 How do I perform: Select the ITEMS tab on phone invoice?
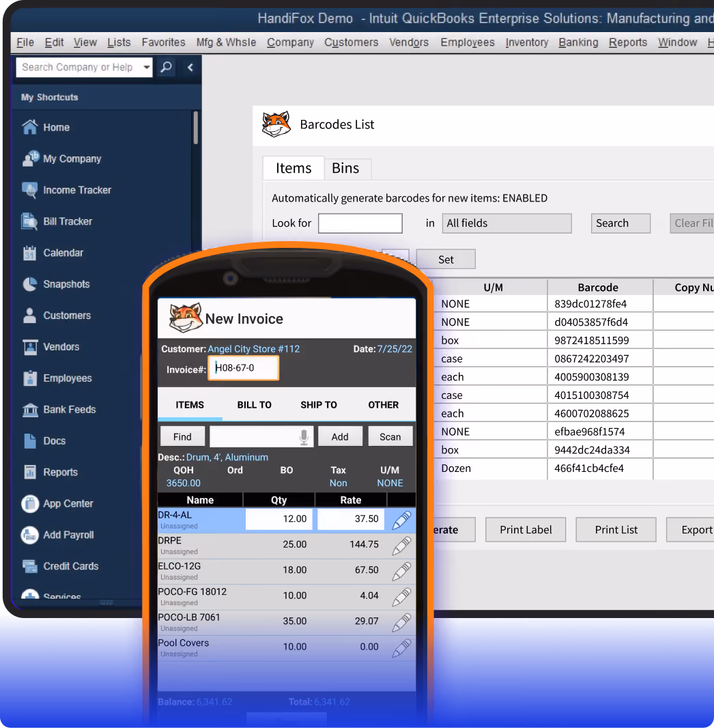[x=190, y=405]
